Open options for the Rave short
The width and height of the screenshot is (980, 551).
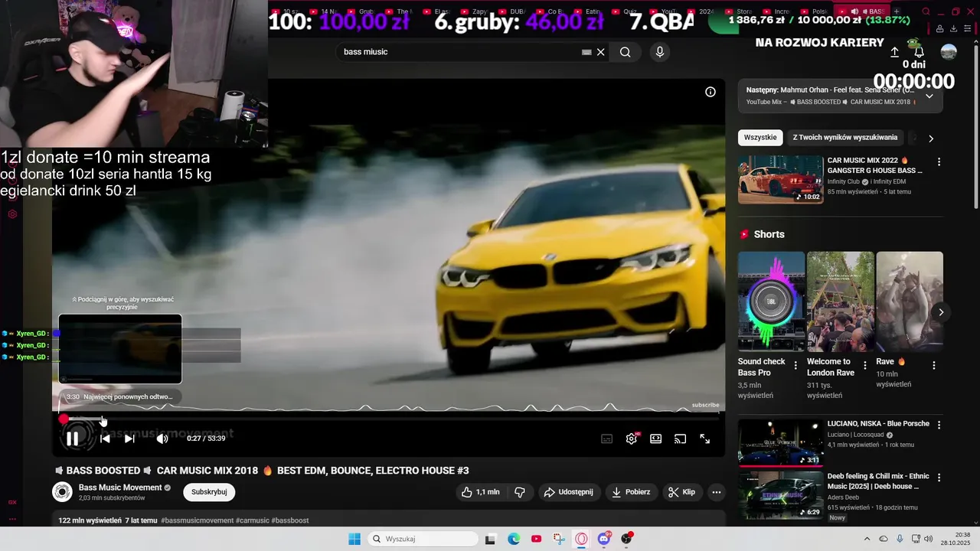934,366
